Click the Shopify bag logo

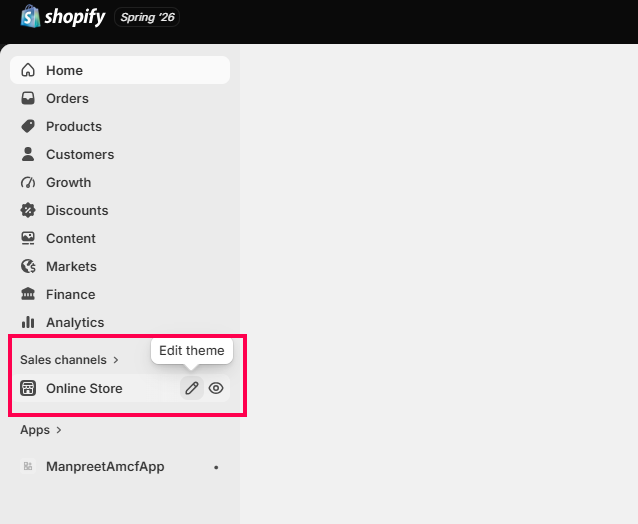[31, 17]
